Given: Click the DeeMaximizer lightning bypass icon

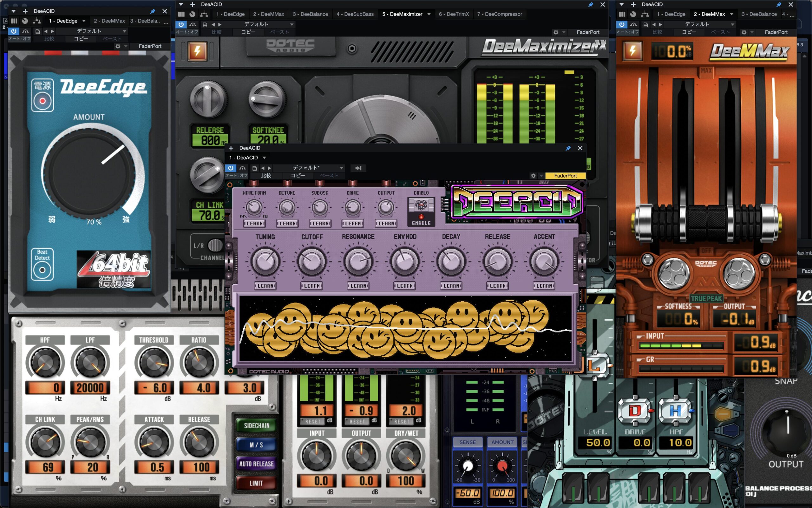Looking at the screenshot, I should tap(197, 51).
